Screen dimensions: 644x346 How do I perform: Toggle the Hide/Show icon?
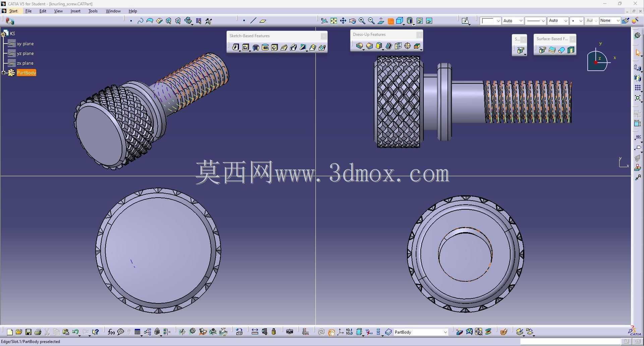click(x=419, y=21)
